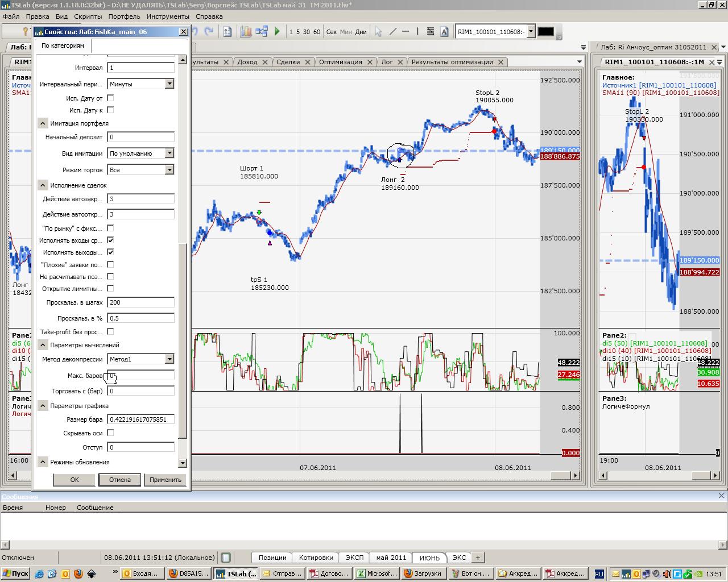Select the text label tool
Viewport: 728px width, 582px height.
coord(444,32)
